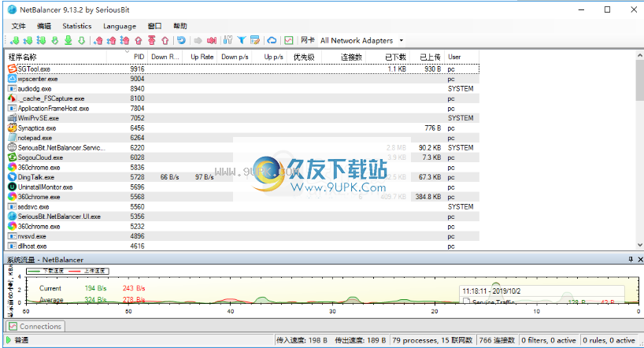Click the blue reset undo arrow icon
Image resolution: width=644 pixels, height=348 pixels.
[x=181, y=40]
